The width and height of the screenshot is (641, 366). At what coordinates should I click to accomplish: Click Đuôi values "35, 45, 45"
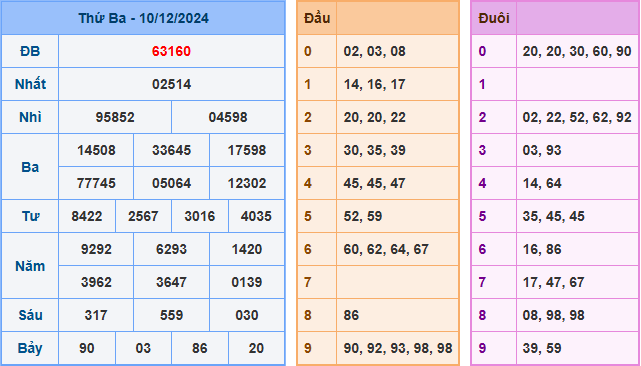pos(554,216)
